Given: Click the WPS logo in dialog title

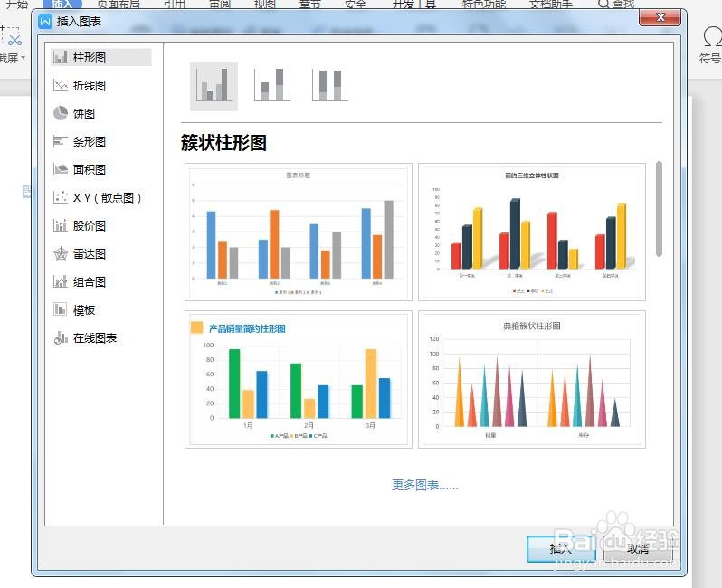Looking at the screenshot, I should 45,22.
